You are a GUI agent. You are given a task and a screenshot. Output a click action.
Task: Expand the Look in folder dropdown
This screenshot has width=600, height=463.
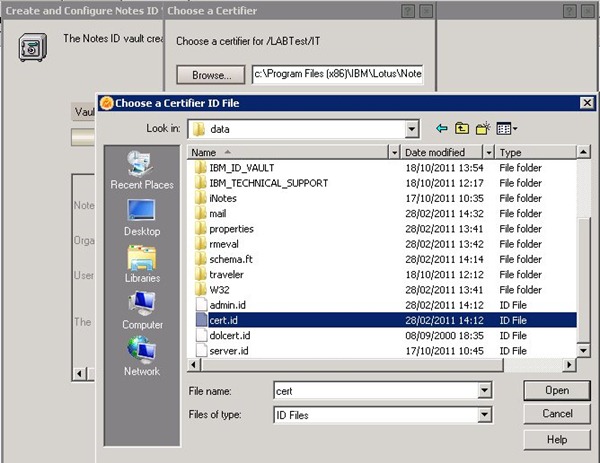(411, 129)
